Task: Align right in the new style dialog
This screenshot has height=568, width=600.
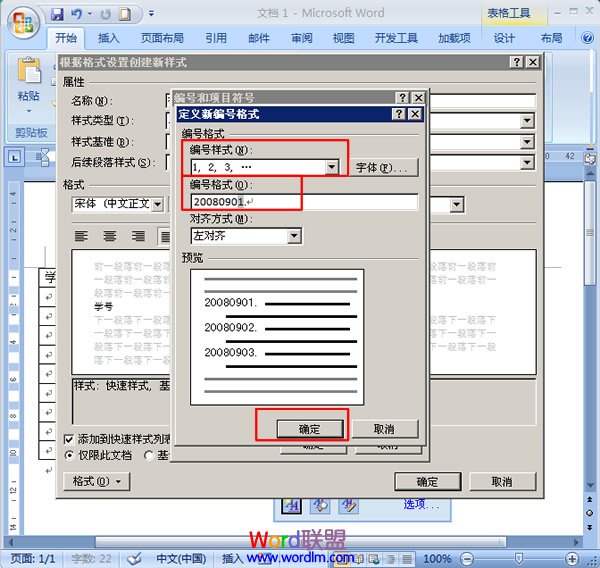Action: (x=138, y=236)
